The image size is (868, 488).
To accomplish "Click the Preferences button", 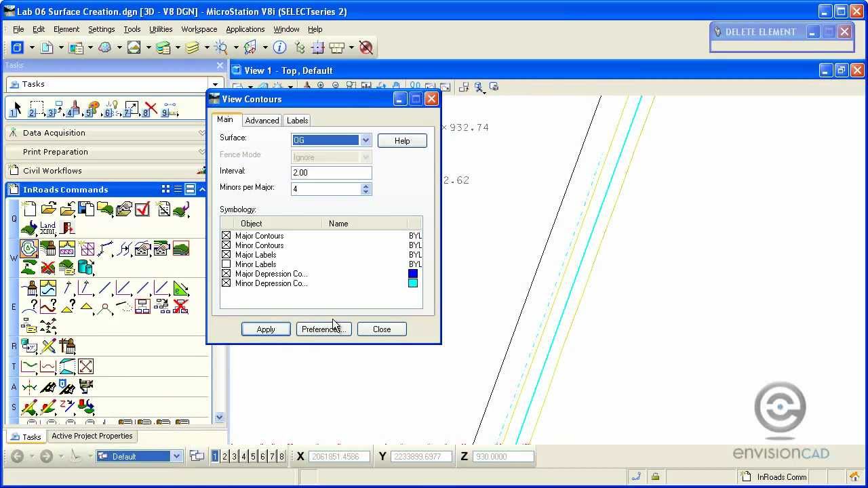I will [x=323, y=329].
